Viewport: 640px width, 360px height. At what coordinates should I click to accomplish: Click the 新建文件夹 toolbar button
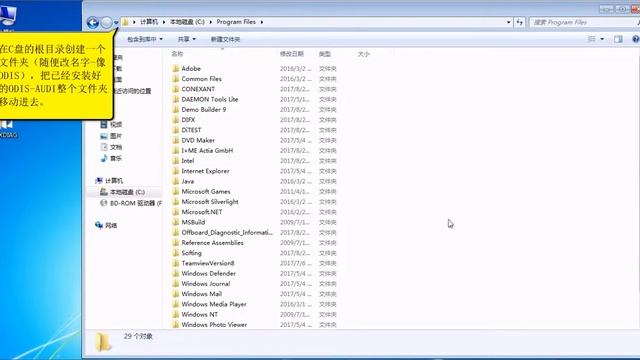tap(225, 39)
